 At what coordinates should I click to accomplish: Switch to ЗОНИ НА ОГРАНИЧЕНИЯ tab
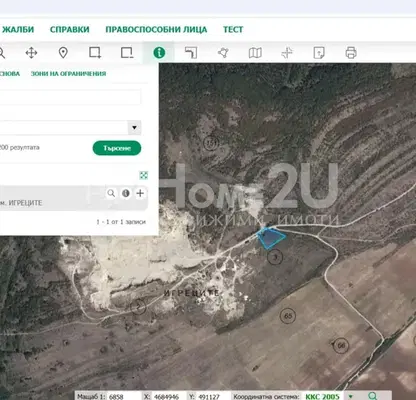click(x=68, y=74)
